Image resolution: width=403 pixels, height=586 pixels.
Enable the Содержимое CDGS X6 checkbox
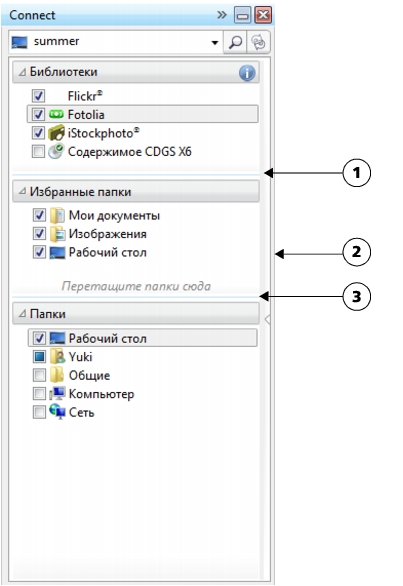(39, 151)
